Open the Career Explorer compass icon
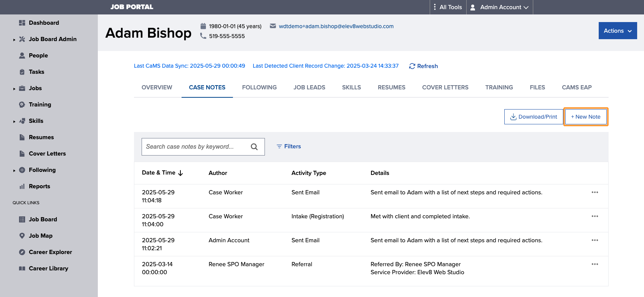The height and width of the screenshot is (297, 644). tap(22, 252)
